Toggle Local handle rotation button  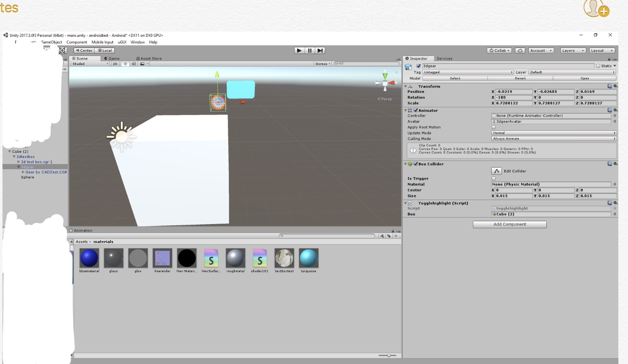click(x=105, y=50)
